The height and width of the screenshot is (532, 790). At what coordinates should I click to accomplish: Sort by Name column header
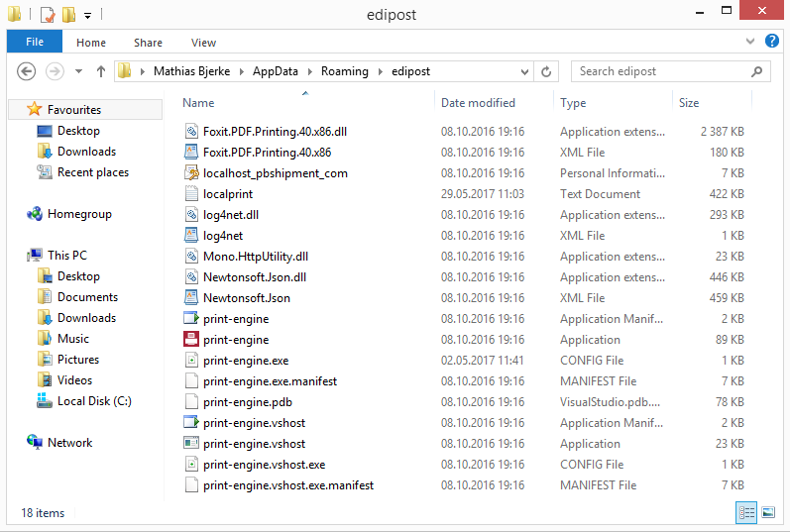(x=198, y=103)
